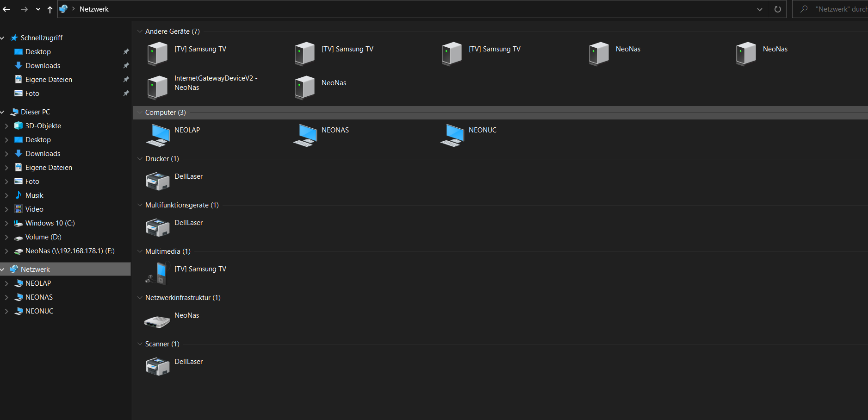Open the breadcrumb chevron before Netzwerk

(73, 9)
